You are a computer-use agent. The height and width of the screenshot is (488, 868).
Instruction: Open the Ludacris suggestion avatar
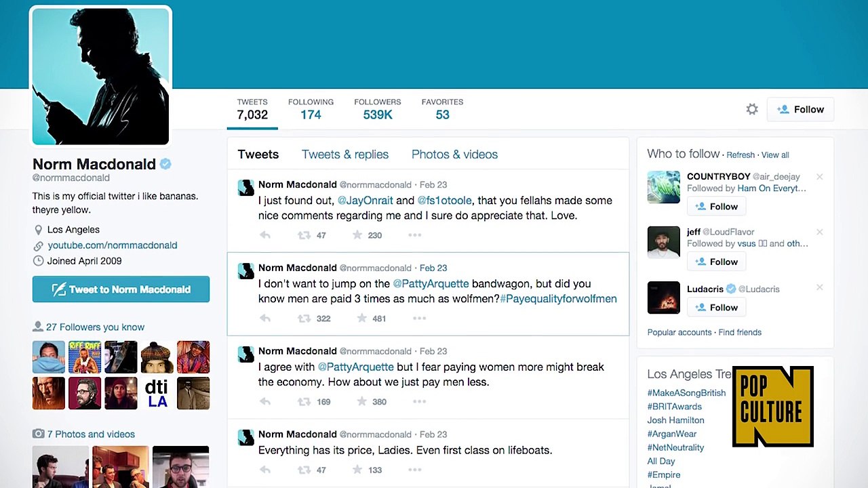664,298
